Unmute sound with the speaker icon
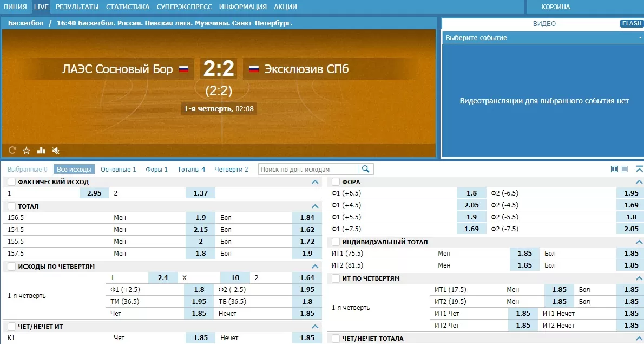The height and width of the screenshot is (344, 644). 56,151
